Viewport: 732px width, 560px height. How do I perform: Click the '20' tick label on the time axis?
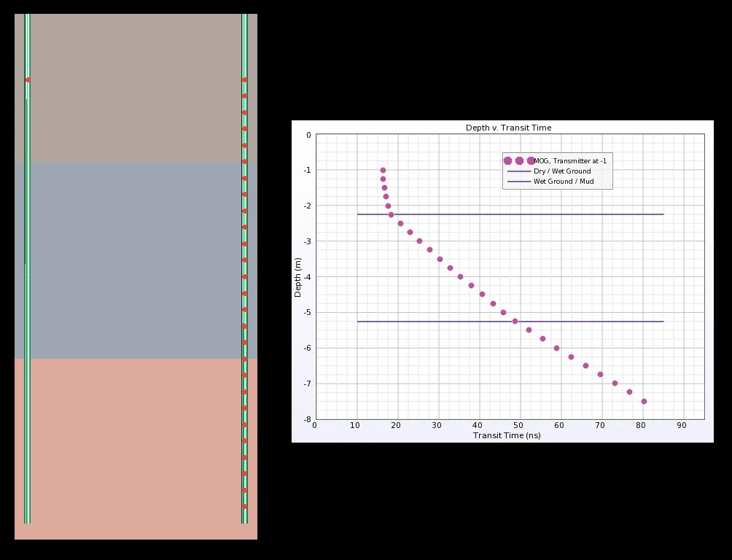(x=395, y=426)
